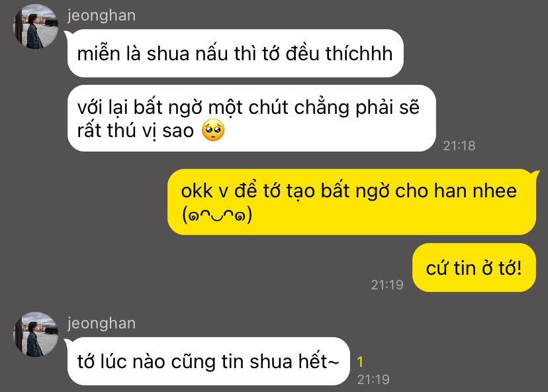
Task: Select the 'miễn là shua nấu' message bubble
Action: [x=235, y=53]
